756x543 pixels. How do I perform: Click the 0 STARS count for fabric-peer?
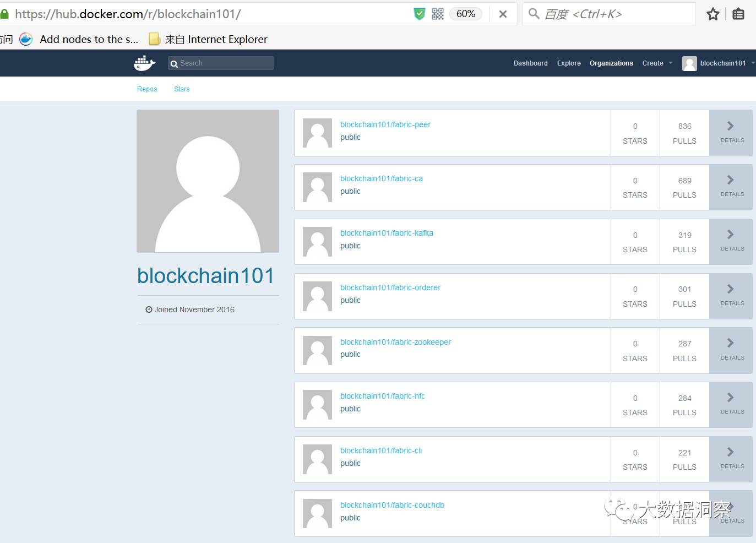click(x=635, y=133)
